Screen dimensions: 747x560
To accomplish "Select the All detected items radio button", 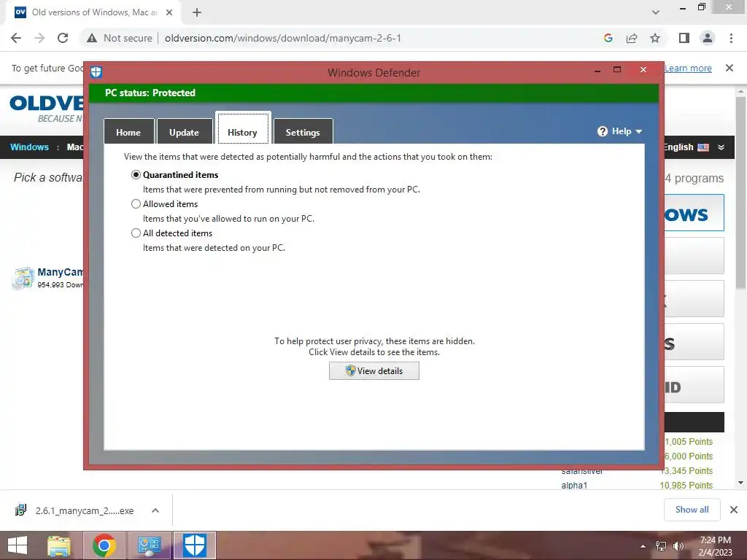I will pos(136,233).
